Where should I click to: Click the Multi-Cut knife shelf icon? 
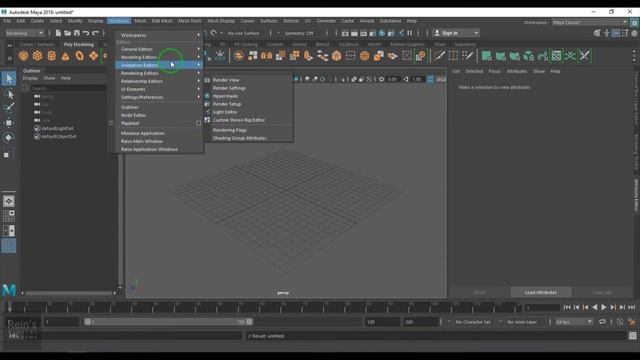coord(439,56)
